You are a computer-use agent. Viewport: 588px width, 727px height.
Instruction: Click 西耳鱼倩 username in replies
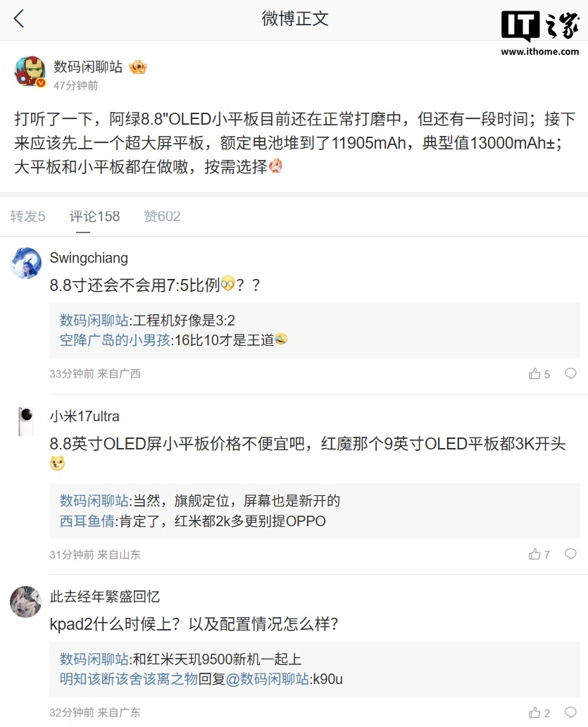coord(87,521)
